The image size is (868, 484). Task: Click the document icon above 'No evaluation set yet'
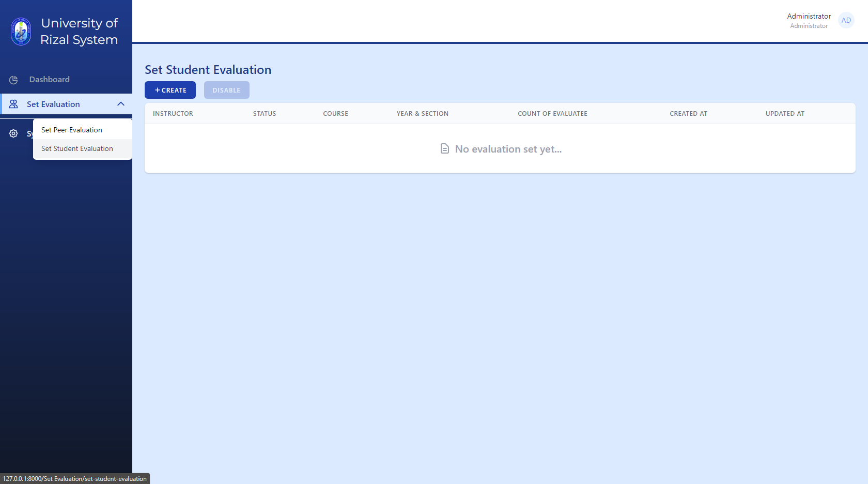pos(444,148)
